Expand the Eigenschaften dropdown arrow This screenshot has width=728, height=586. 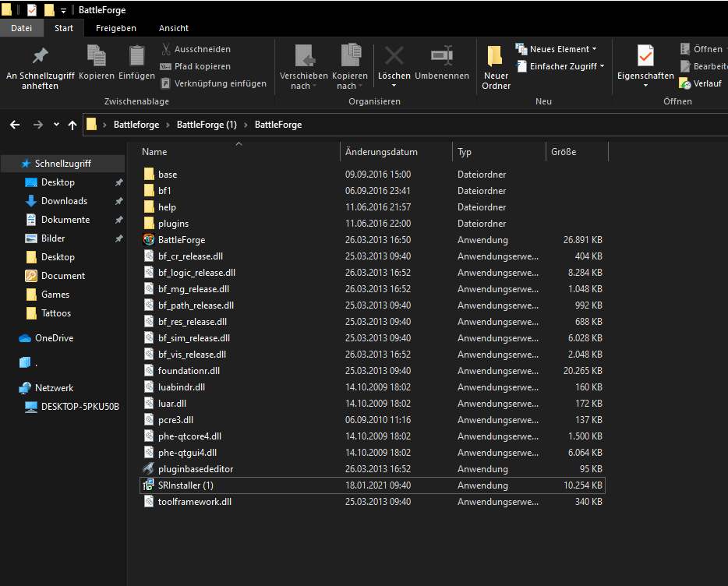pyautogui.click(x=645, y=86)
